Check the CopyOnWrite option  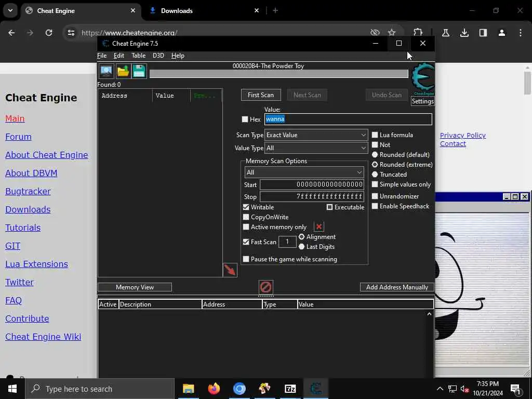pyautogui.click(x=246, y=217)
